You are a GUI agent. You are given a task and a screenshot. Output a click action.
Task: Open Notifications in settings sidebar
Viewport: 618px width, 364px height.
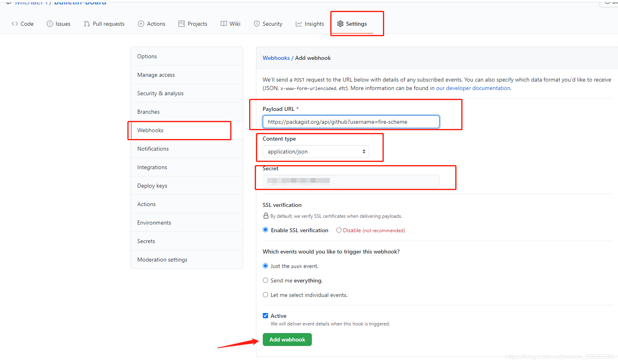[187, 149]
